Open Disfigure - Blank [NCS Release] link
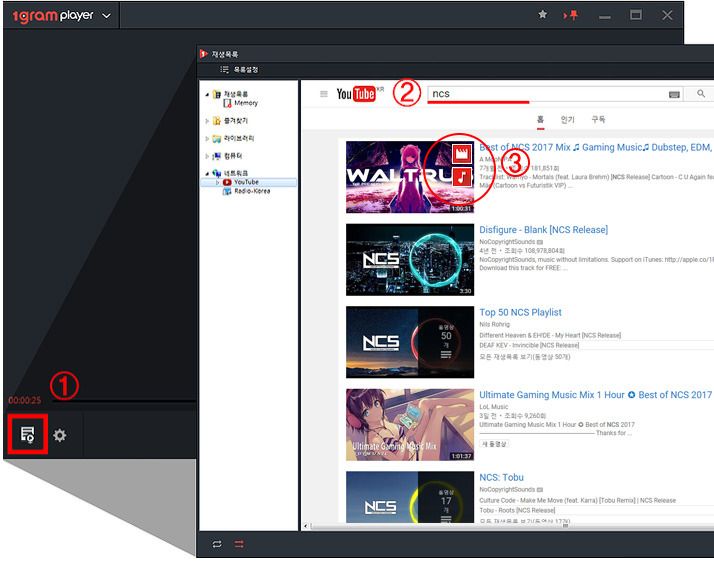 (544, 230)
